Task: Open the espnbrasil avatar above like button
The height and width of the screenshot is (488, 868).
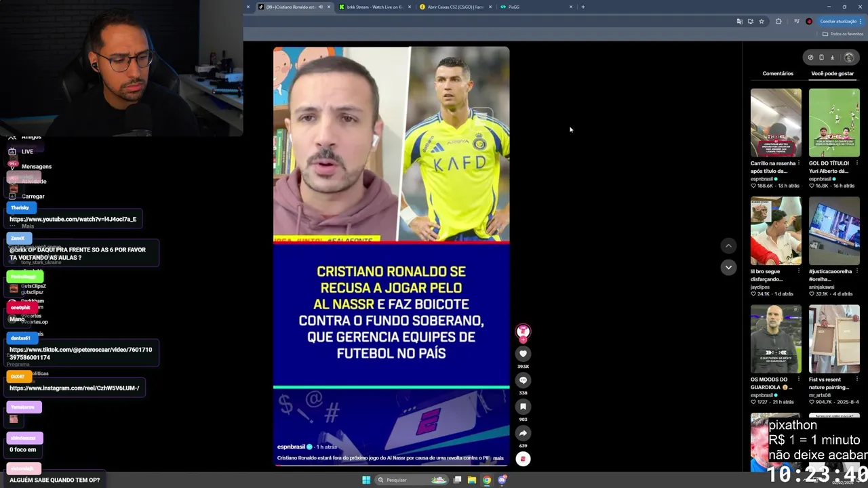Action: click(523, 331)
